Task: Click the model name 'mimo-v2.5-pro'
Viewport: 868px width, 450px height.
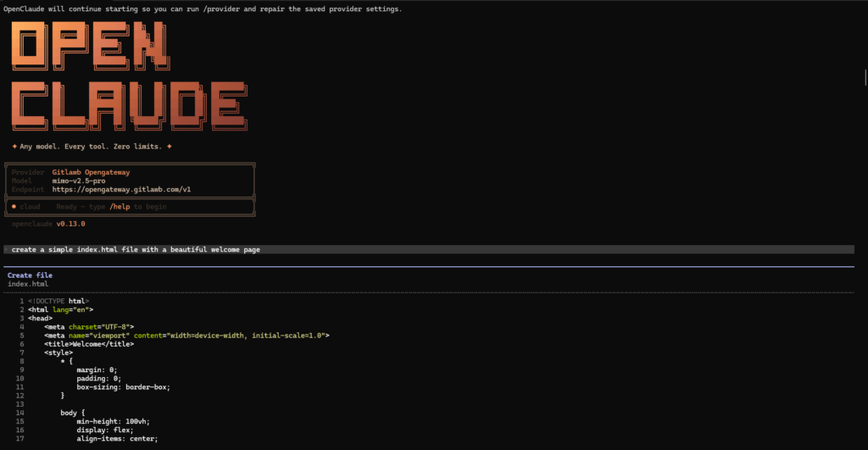Action: (79, 181)
